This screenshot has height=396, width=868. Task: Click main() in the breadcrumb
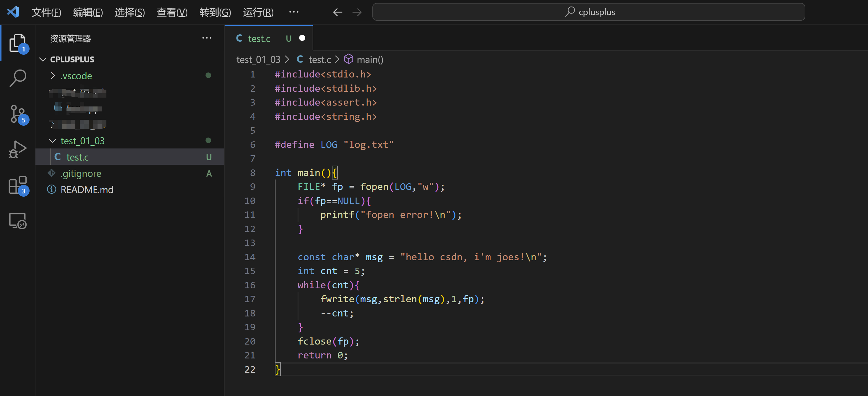(x=370, y=60)
